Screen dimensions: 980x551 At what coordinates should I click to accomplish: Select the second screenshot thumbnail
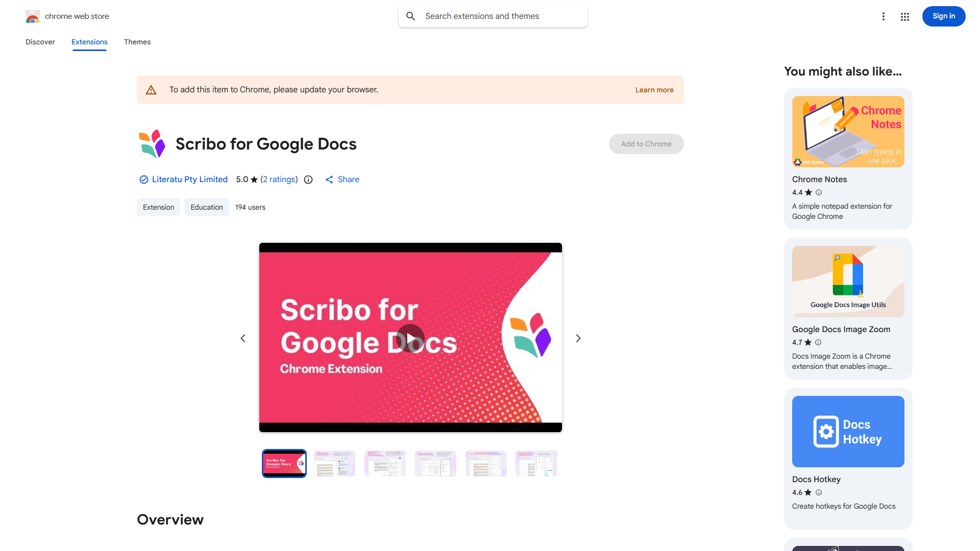(334, 463)
